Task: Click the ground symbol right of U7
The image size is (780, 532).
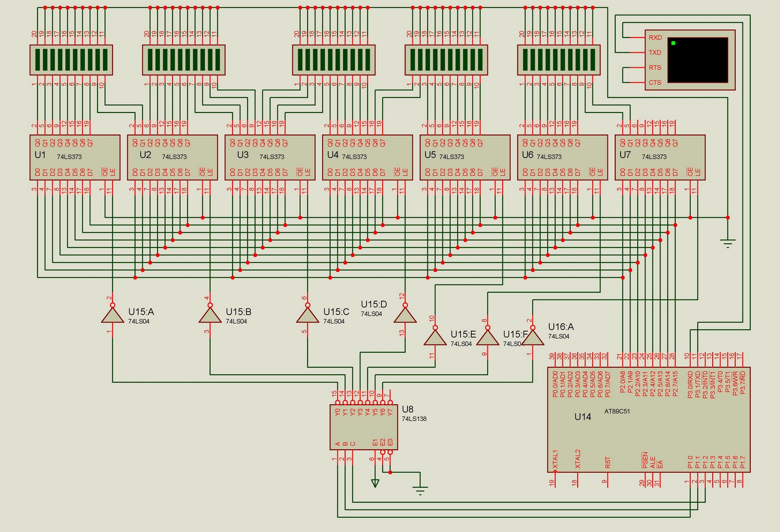Action: pyautogui.click(x=728, y=243)
